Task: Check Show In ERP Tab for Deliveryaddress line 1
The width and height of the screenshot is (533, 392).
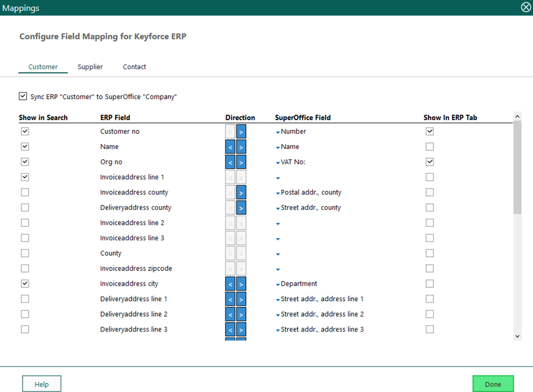Action: [430, 299]
